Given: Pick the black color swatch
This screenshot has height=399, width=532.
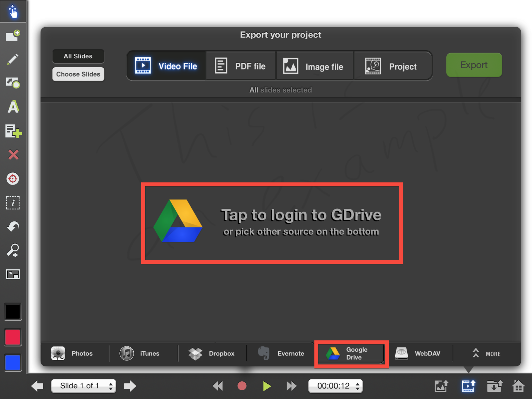Looking at the screenshot, I should click(13, 312).
